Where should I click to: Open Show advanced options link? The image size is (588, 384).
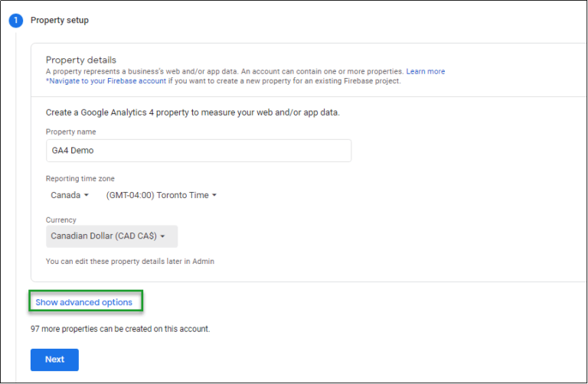[x=83, y=302]
